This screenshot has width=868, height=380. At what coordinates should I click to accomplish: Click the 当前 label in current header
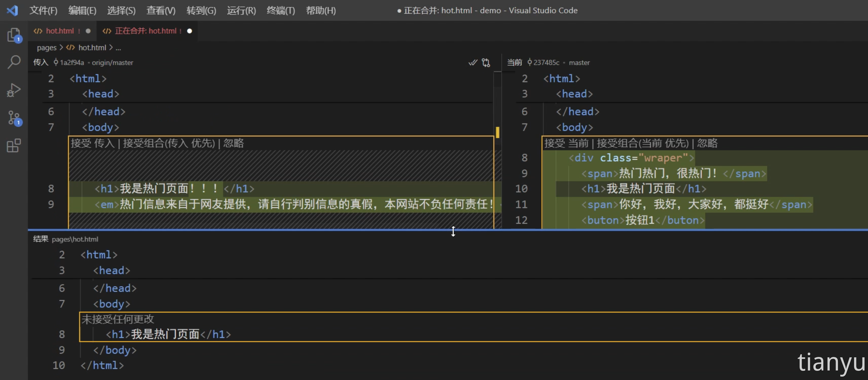point(514,63)
